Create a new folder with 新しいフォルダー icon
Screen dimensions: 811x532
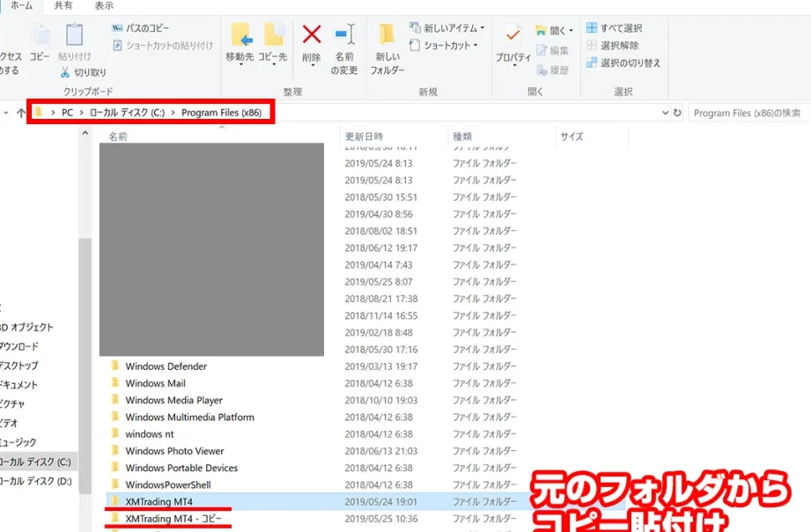pyautogui.click(x=387, y=37)
